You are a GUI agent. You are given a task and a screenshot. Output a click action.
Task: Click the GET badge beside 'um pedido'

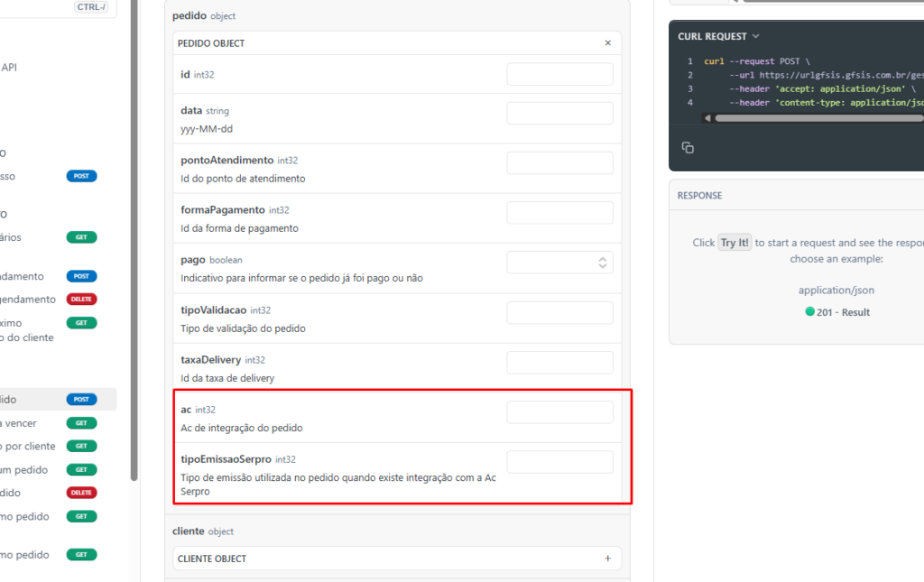point(81,469)
